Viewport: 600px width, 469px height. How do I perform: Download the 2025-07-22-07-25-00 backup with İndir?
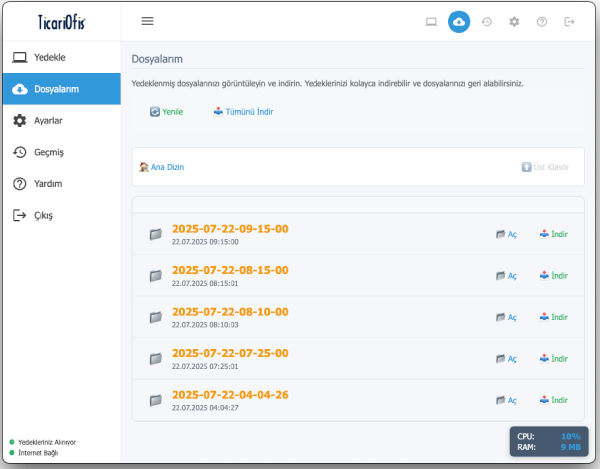point(554,358)
